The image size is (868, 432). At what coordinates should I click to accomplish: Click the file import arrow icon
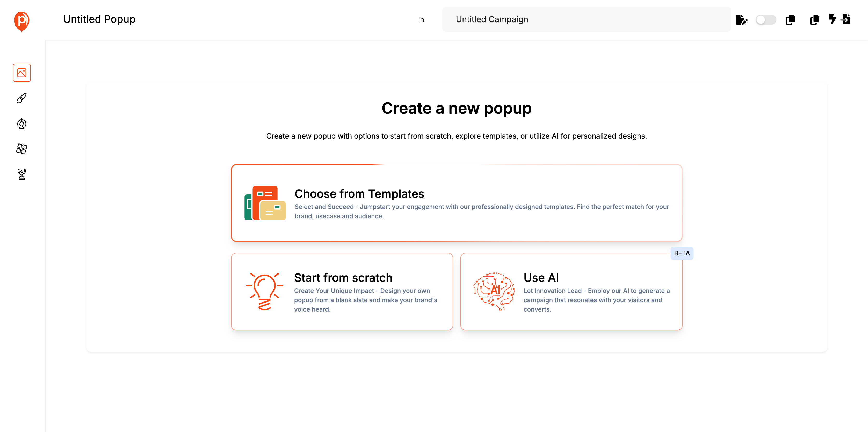(x=846, y=19)
